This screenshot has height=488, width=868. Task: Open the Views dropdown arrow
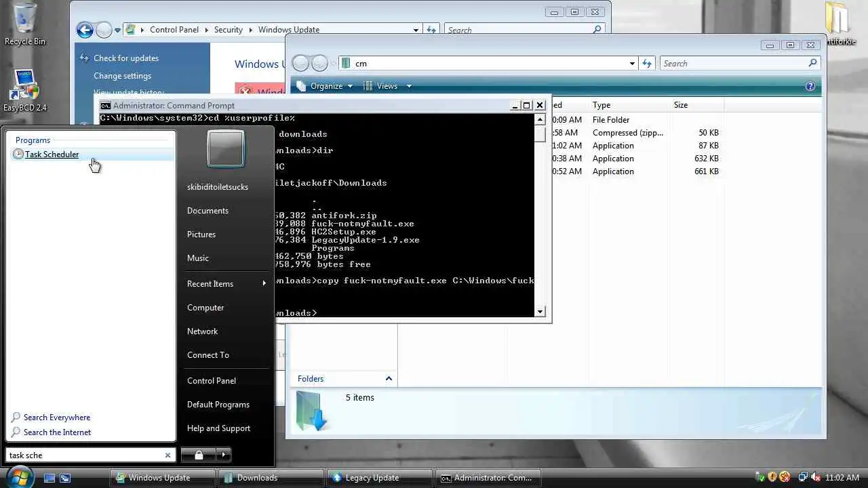(x=408, y=86)
